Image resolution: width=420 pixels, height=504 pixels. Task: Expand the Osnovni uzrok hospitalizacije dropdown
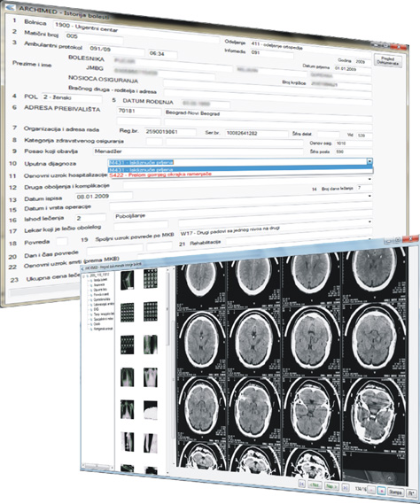(369, 179)
